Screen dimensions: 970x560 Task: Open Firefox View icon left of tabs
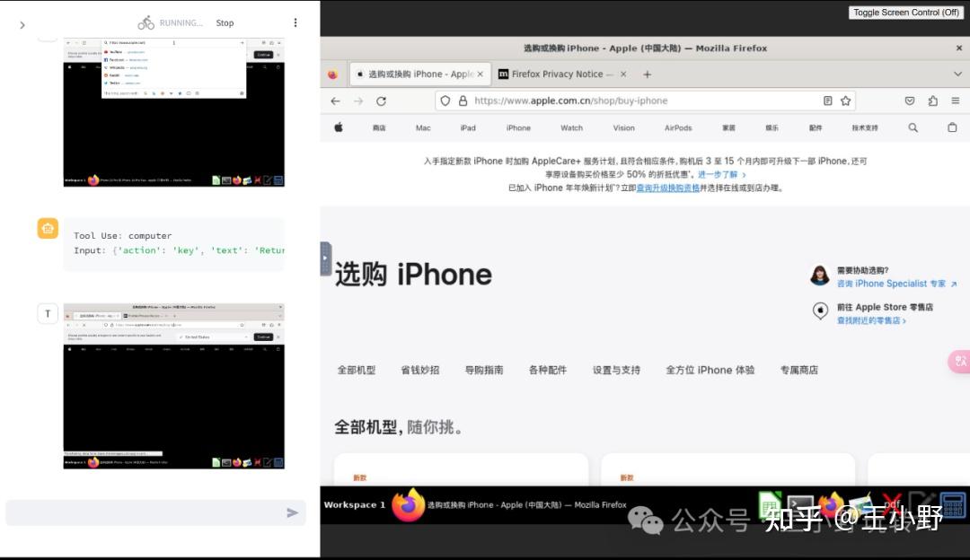click(x=333, y=74)
